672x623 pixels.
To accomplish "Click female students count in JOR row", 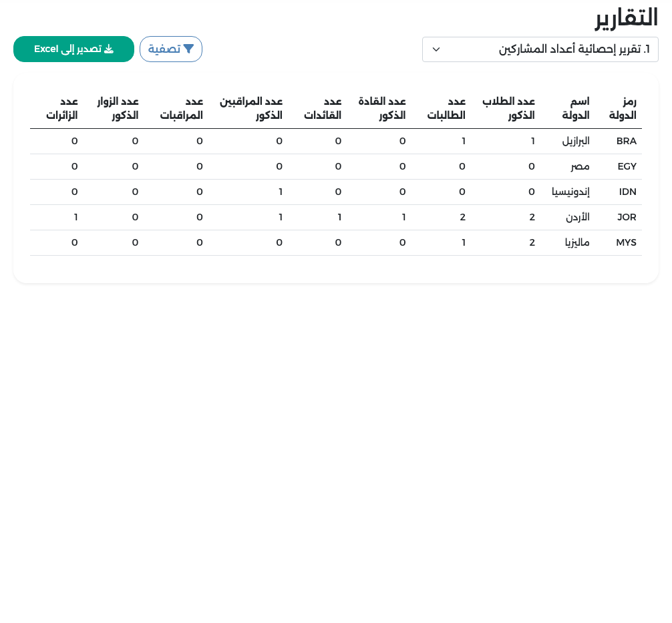I will tap(462, 217).
